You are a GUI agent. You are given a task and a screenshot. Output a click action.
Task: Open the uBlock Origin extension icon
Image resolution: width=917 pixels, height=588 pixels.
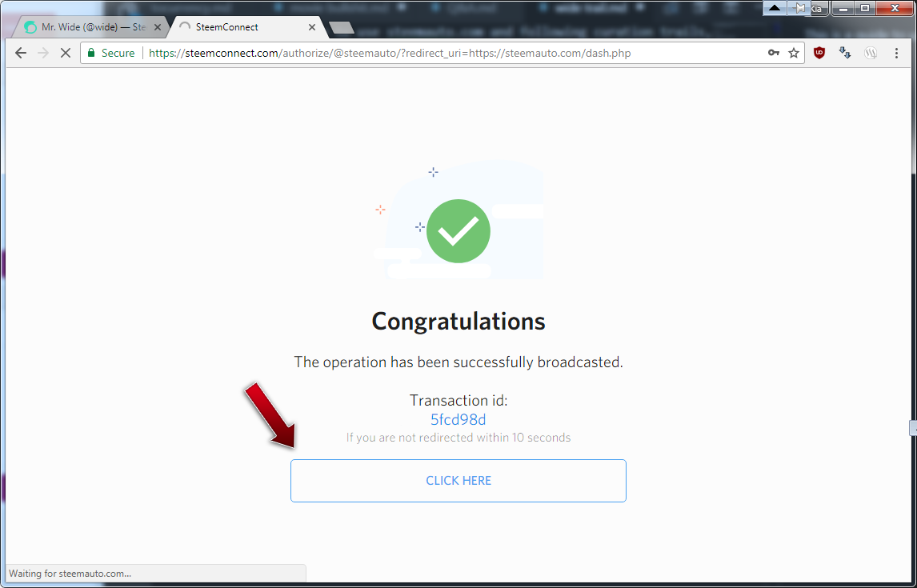819,53
